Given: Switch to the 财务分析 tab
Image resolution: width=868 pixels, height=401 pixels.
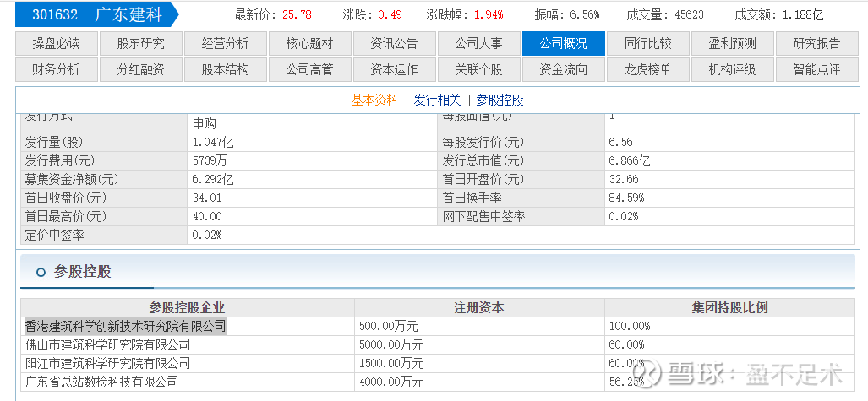Looking at the screenshot, I should pos(57,70).
